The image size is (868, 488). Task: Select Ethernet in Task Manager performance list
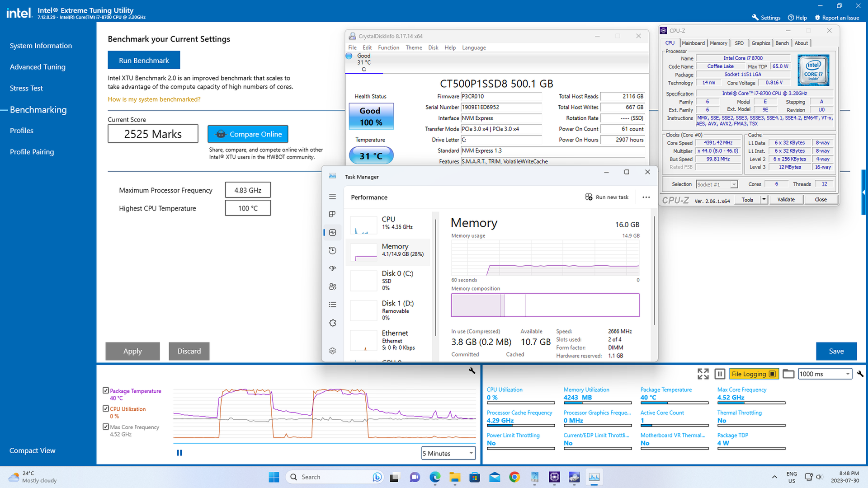(389, 340)
